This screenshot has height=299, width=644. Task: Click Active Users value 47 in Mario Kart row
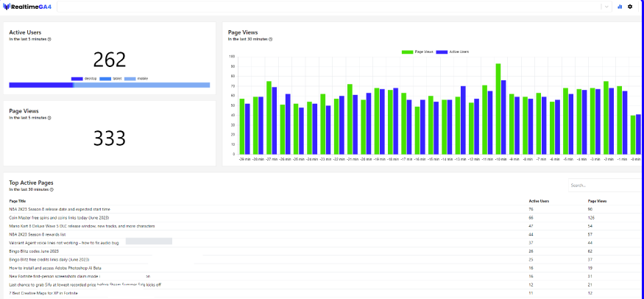(x=531, y=226)
